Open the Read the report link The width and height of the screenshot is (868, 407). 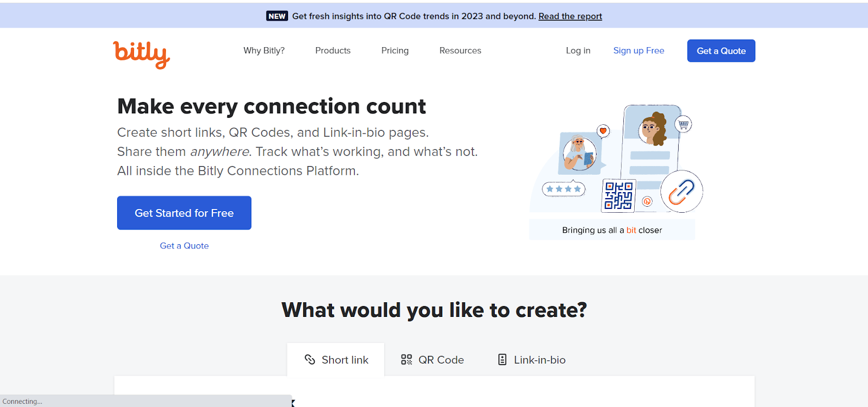pos(570,16)
